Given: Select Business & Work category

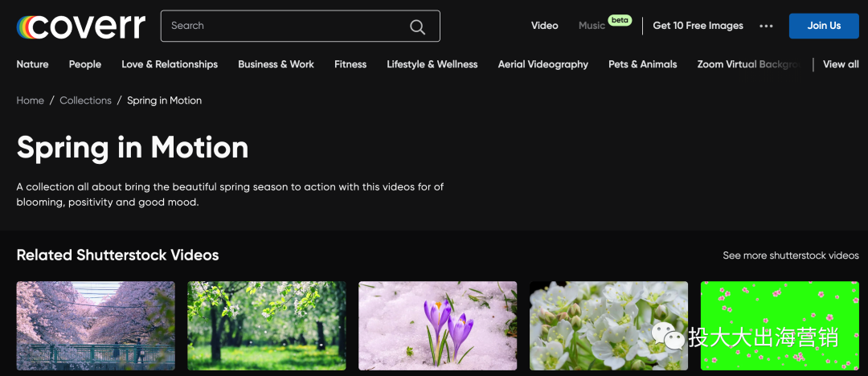Looking at the screenshot, I should (x=276, y=64).
